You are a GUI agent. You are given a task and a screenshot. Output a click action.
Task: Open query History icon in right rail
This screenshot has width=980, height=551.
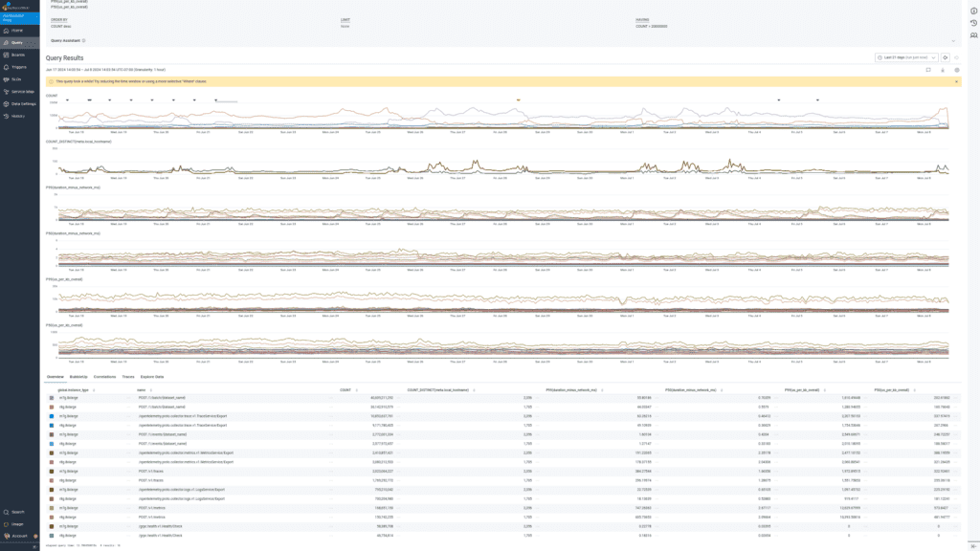[x=973, y=23]
